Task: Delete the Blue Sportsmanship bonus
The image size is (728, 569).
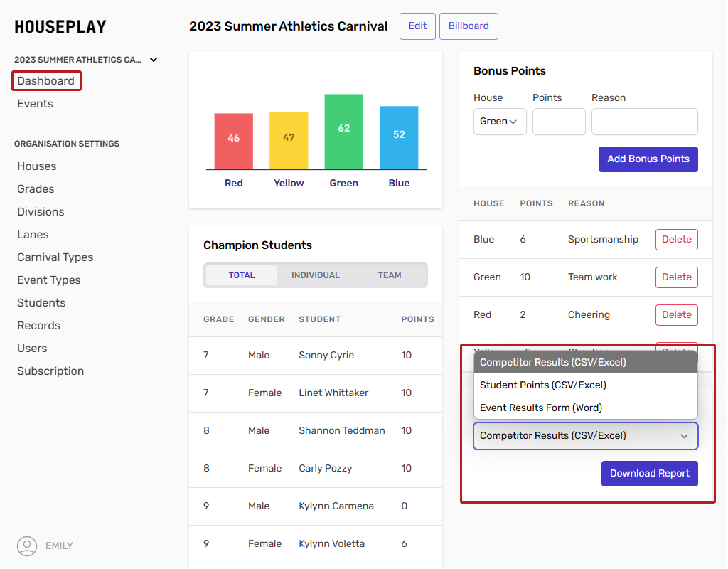Action: 676,240
